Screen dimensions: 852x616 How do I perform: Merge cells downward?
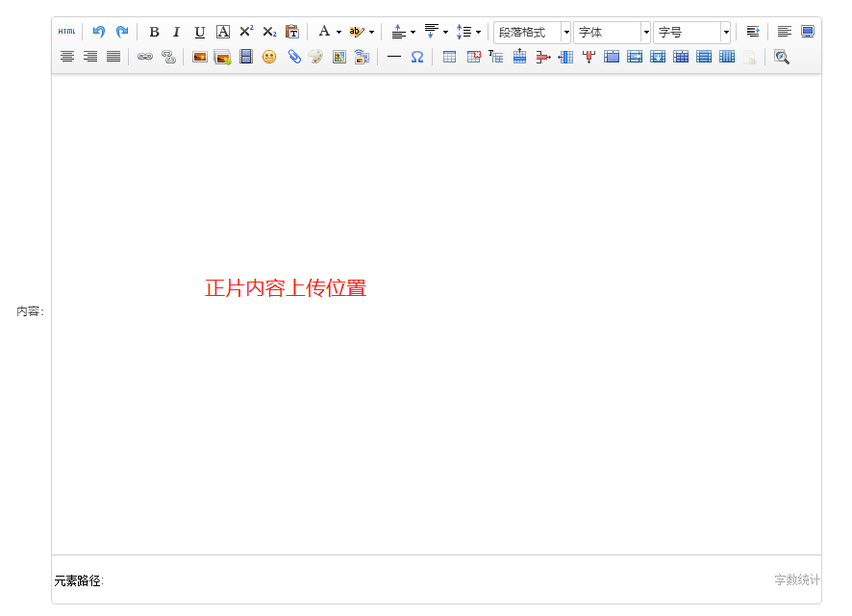click(658, 57)
